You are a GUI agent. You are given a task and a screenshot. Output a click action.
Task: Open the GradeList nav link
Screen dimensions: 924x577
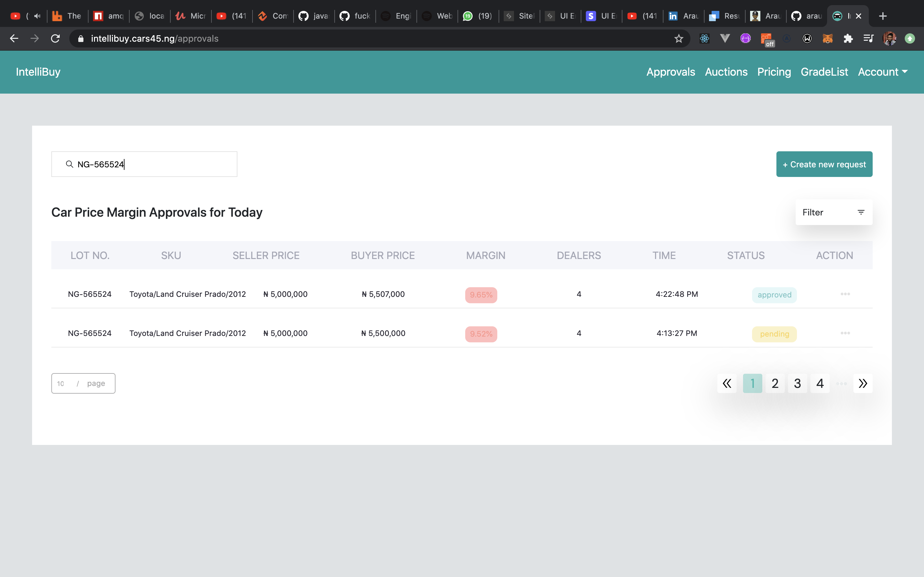click(x=824, y=72)
